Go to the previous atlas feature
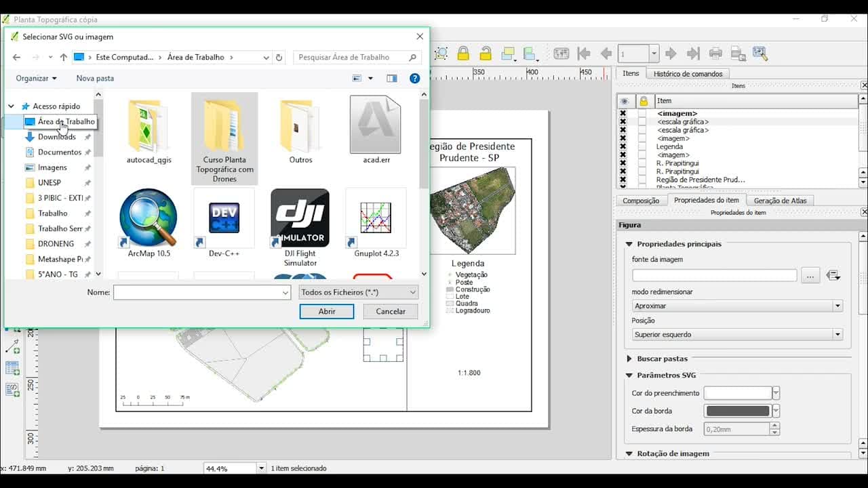Screen dimensions: 868x488 pyautogui.click(x=606, y=54)
